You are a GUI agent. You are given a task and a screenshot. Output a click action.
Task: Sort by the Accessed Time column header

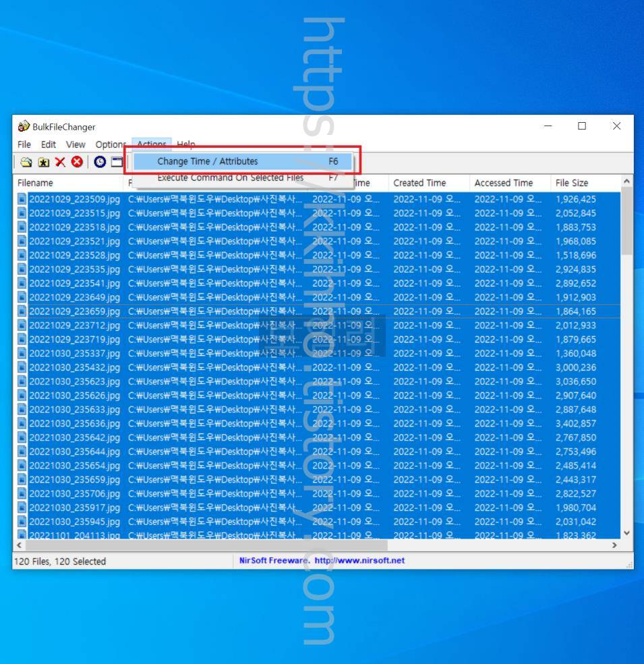[510, 183]
